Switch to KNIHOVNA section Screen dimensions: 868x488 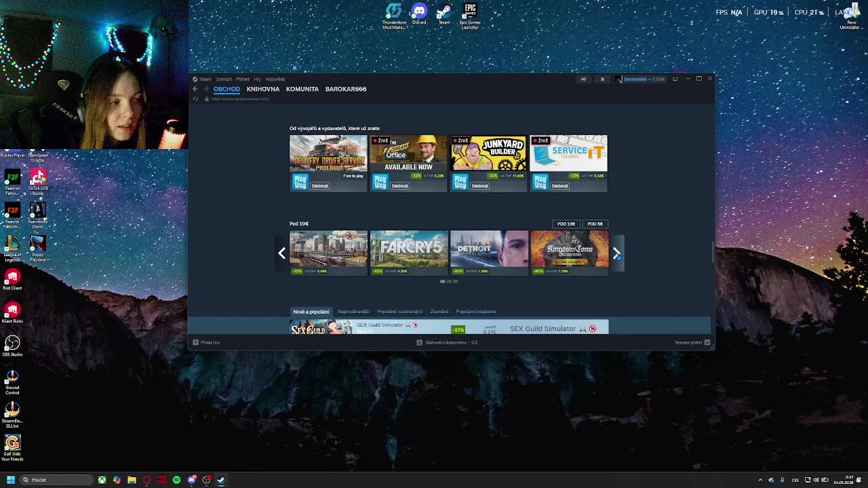click(x=263, y=89)
